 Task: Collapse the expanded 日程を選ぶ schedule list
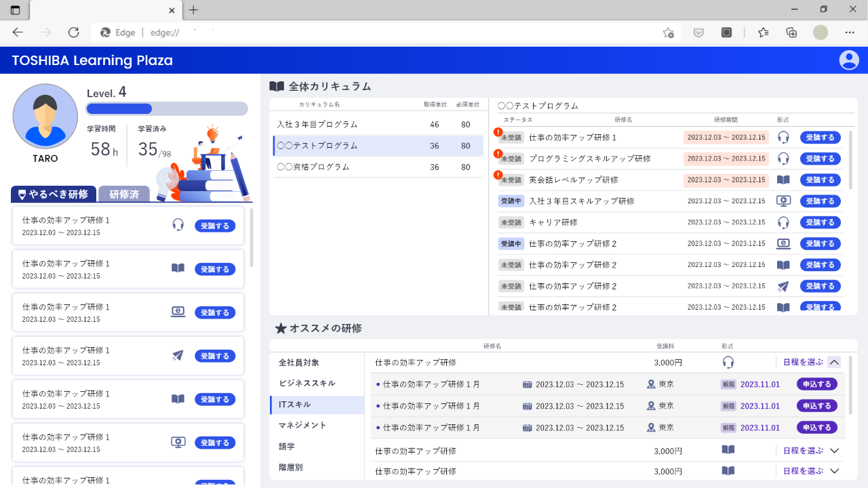(x=835, y=363)
